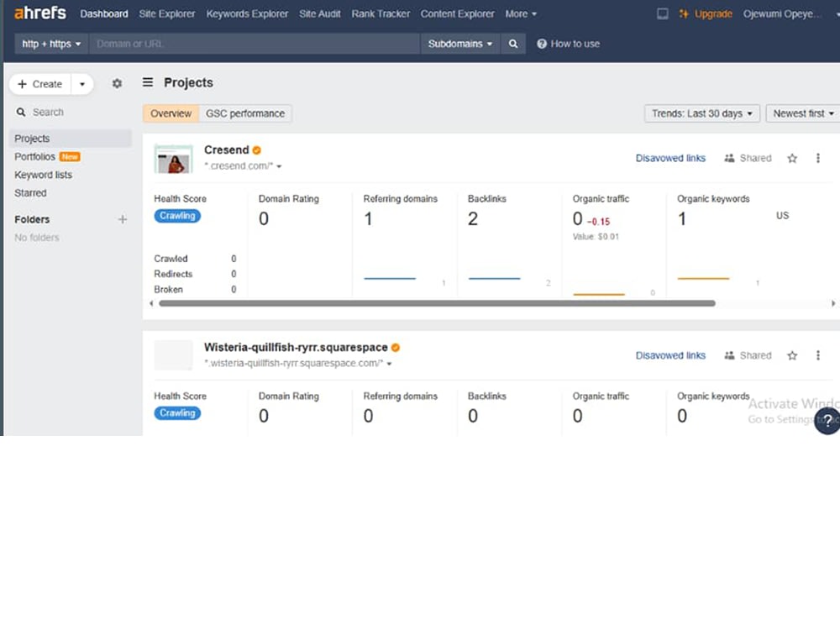840x630 pixels.
Task: Switch to the Overview tab
Action: pos(171,113)
